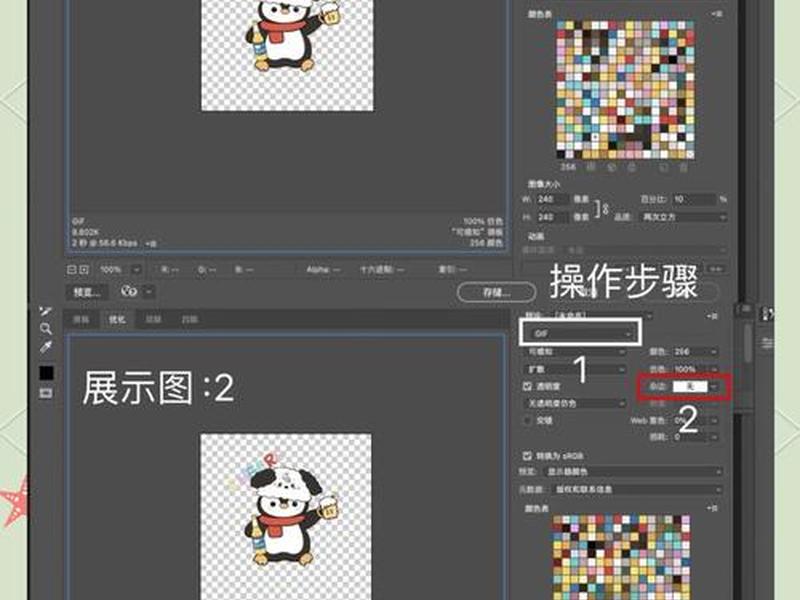Open the 无透明度仿色 dropdown
800x600 pixels.
[575, 403]
